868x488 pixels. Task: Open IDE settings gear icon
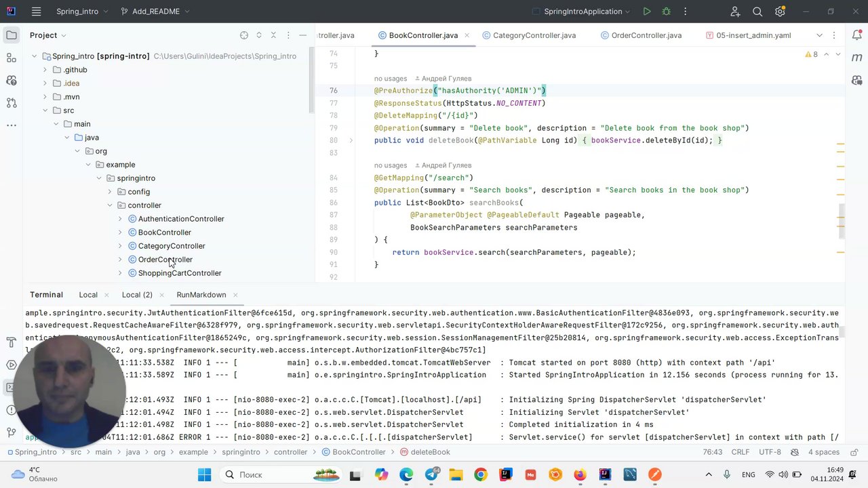[x=780, y=12]
